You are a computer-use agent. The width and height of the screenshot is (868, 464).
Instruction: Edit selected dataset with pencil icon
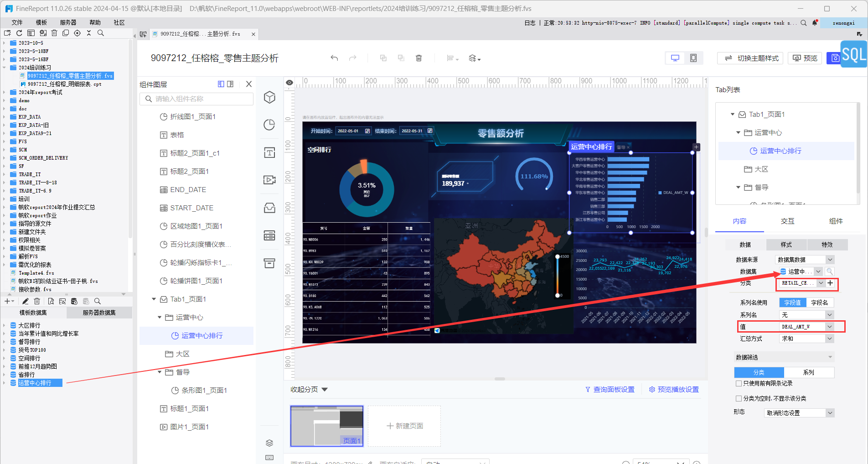26,301
